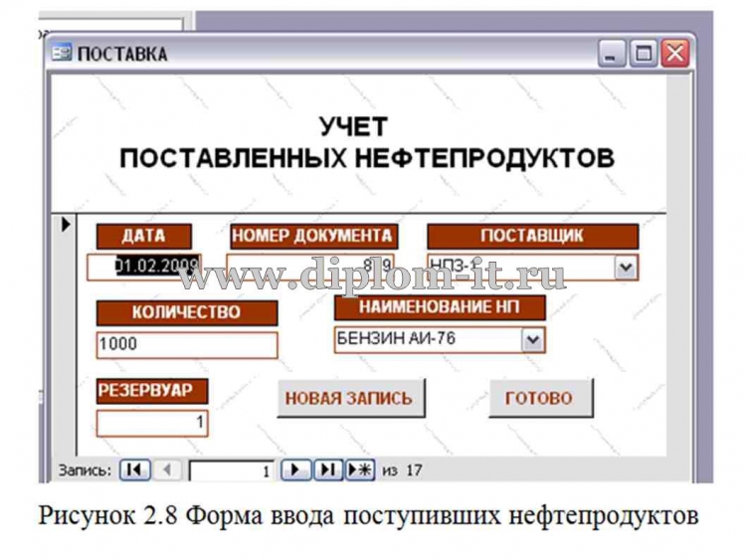Click the РЕЗЕРВУАР field showing 1
This screenshot has height=560, width=746.
pos(152,423)
